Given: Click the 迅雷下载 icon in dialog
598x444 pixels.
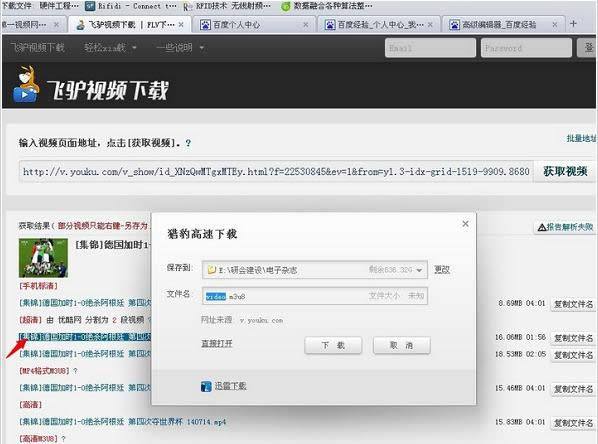Looking at the screenshot, I should coord(206,386).
